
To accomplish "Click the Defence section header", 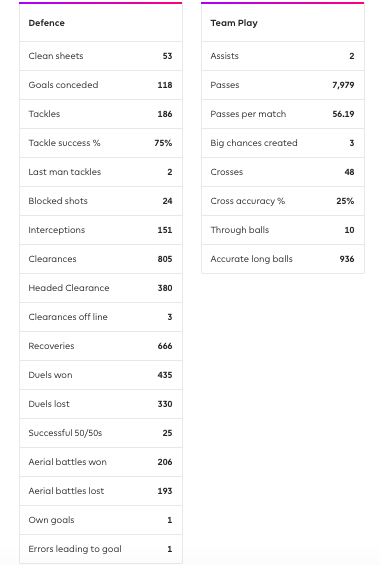I will (x=46, y=23).
